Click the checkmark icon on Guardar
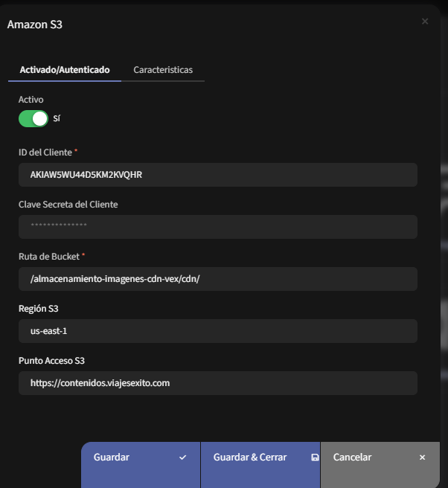Screen dimensions: 448x488 click(183, 457)
